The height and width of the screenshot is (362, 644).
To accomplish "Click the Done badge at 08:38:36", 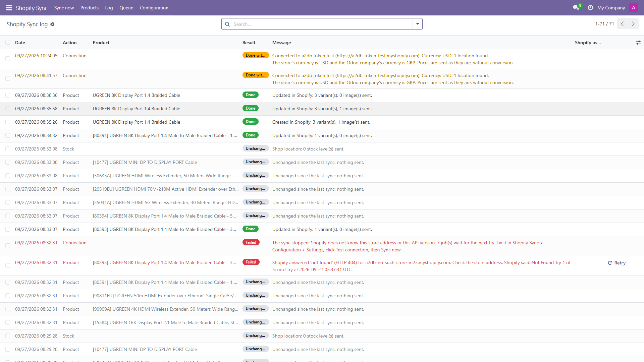I will click(251, 95).
